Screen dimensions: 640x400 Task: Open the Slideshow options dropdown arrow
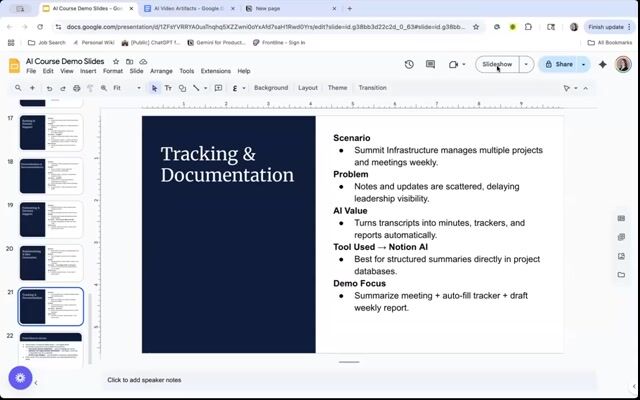coord(526,64)
